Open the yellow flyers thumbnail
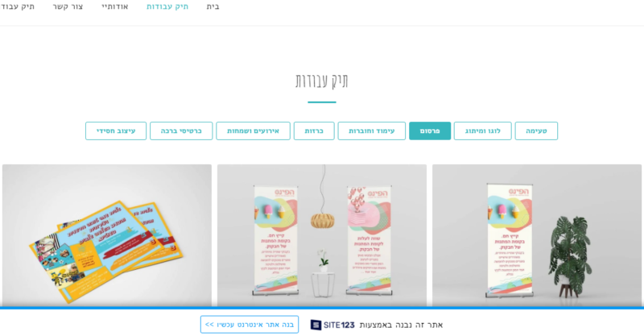 click(107, 235)
